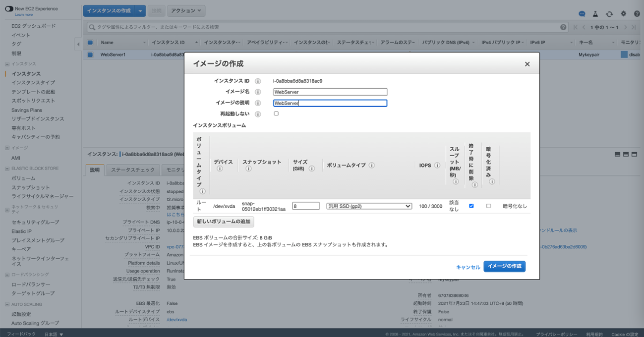This screenshot has height=337, width=644.
Task: Uncheck the 終了時に削除 checkbox
Action: tap(471, 206)
